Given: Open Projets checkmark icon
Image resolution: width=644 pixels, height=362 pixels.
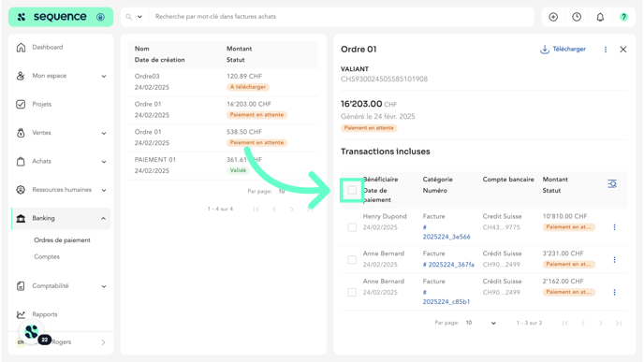Looking at the screenshot, I should point(21,104).
